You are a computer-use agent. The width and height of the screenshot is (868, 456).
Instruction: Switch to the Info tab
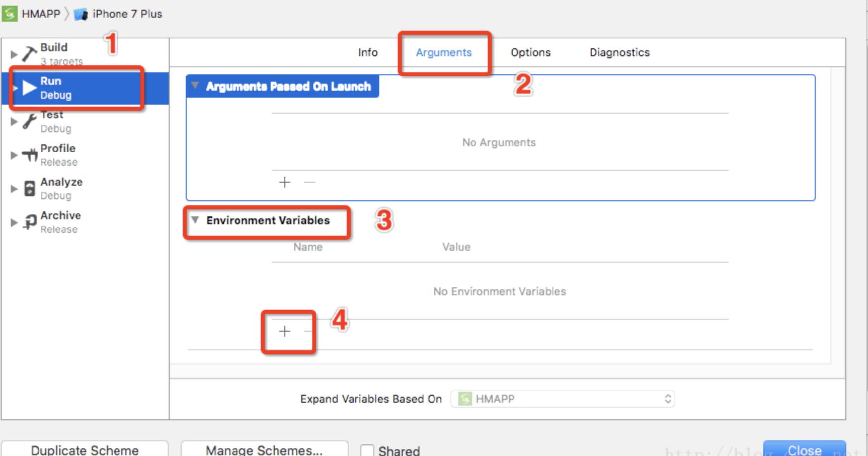click(368, 52)
